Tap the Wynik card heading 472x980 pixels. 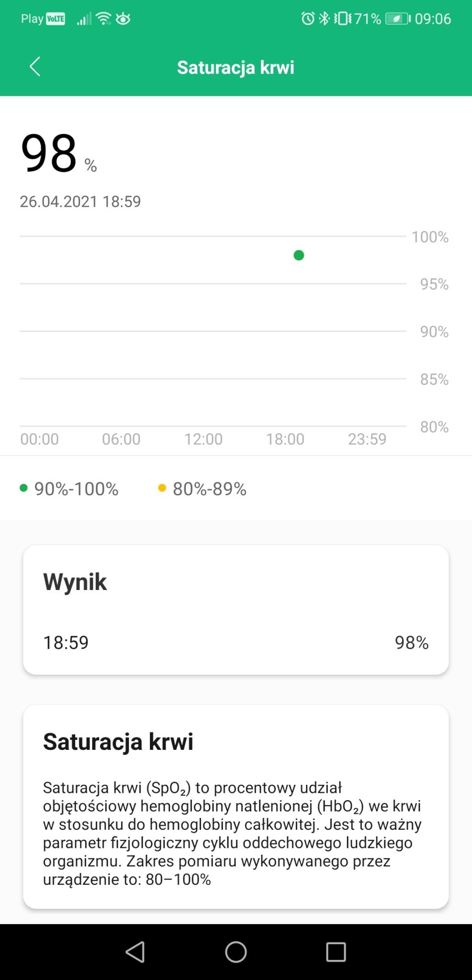tap(75, 582)
